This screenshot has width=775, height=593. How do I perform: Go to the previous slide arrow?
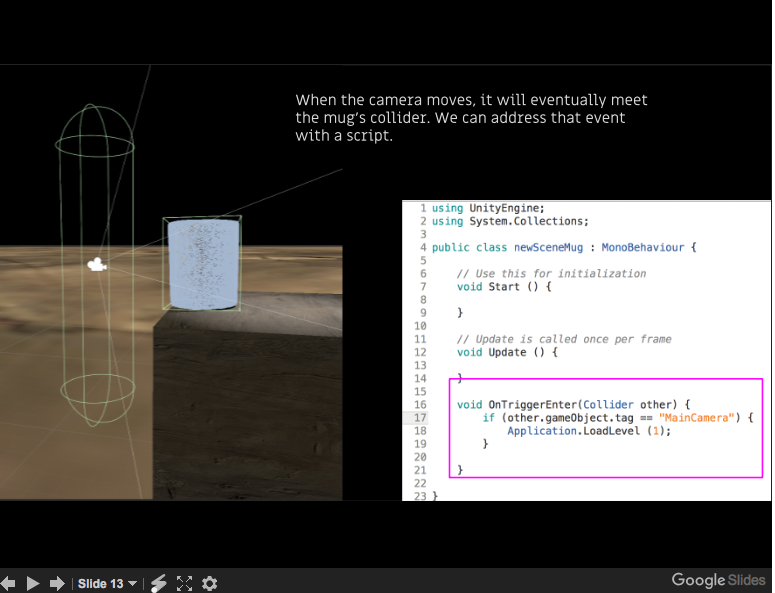[x=7, y=584]
